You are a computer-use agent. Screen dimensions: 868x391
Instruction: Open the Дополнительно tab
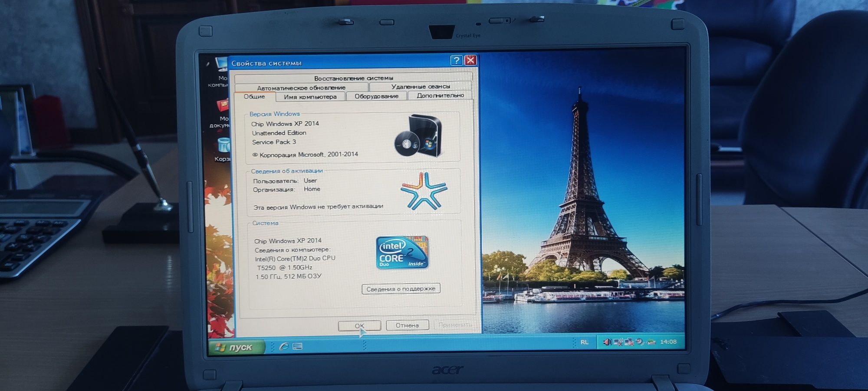[441, 96]
